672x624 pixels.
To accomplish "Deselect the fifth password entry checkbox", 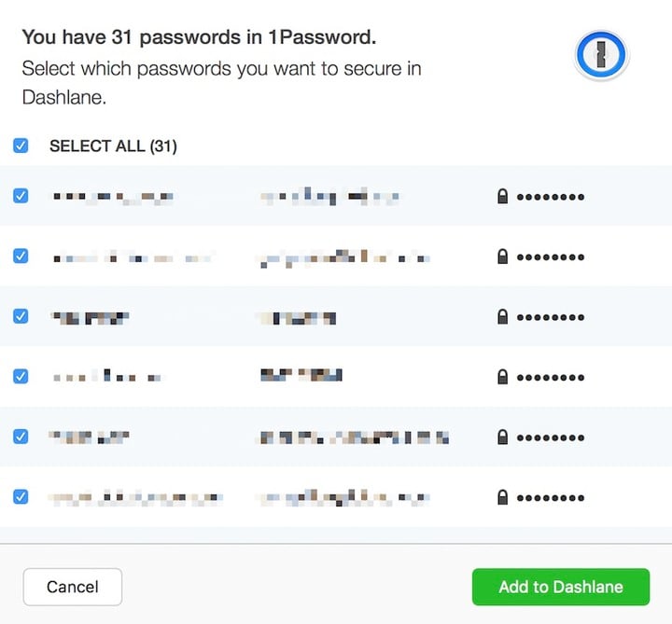I will pos(21,436).
